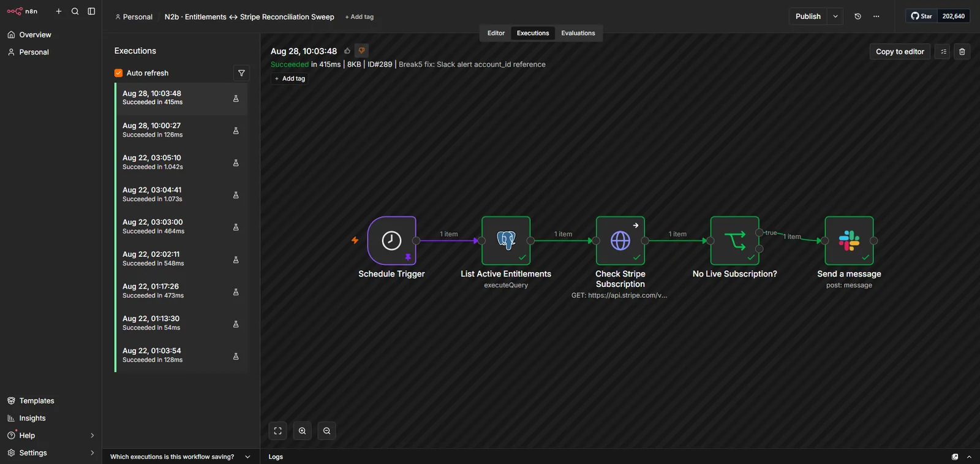
Task: Open the executions filter funnel icon
Action: click(x=241, y=73)
